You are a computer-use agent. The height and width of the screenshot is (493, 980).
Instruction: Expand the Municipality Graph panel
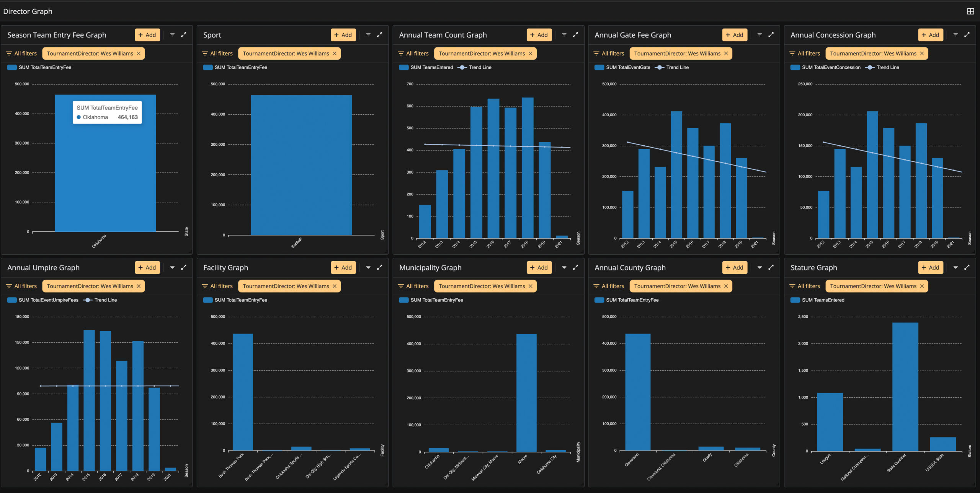pos(575,267)
